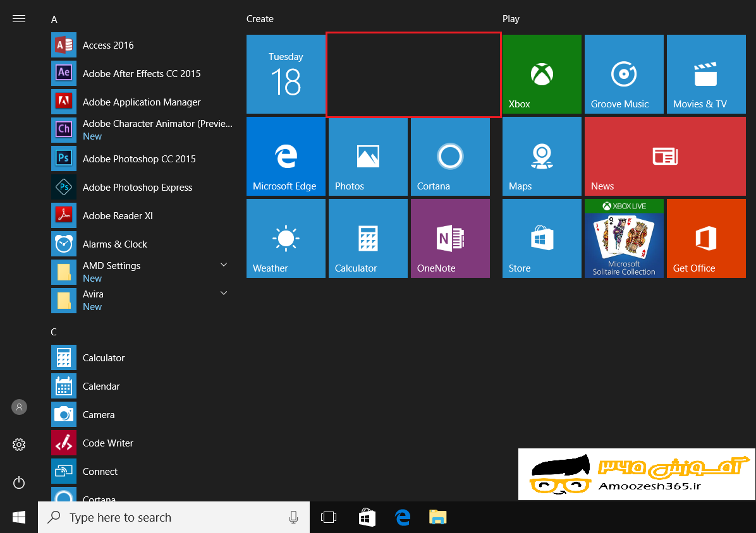
Task: Click the Windows Start button
Action: point(19,517)
